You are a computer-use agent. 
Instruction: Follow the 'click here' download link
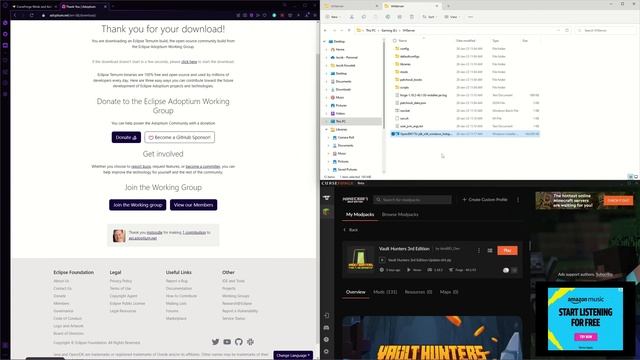click(x=189, y=62)
